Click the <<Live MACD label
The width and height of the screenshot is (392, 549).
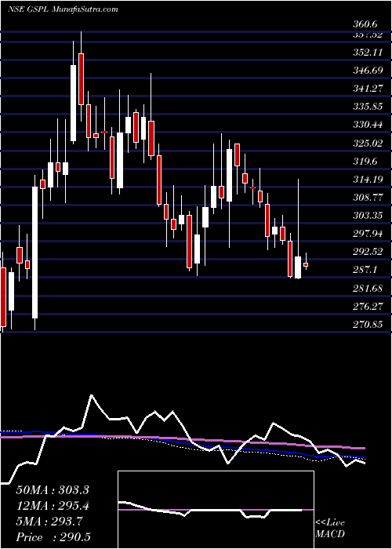pyautogui.click(x=330, y=529)
